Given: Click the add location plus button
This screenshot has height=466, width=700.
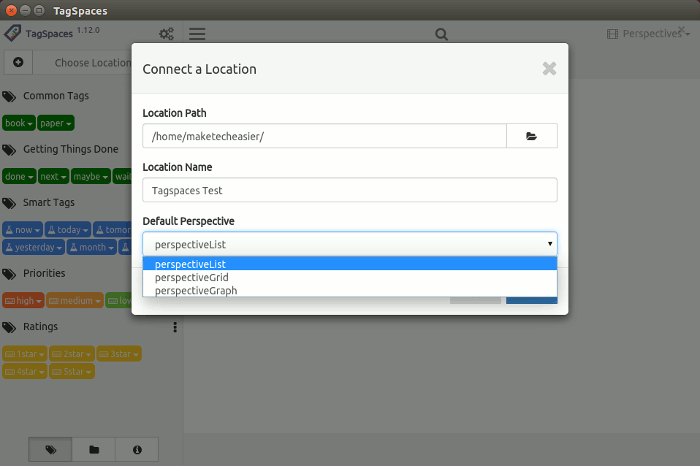Looking at the screenshot, I should [x=18, y=62].
